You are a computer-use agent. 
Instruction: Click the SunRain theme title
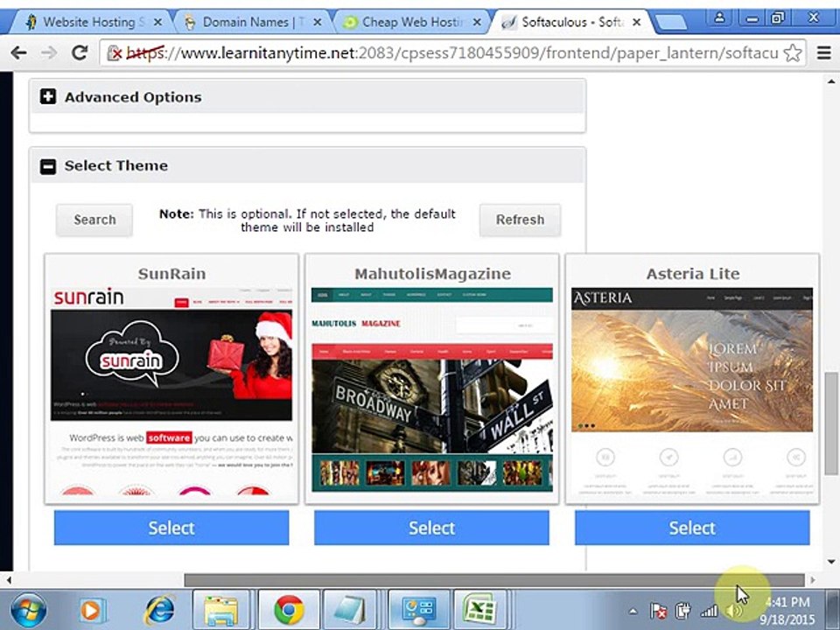tap(171, 274)
